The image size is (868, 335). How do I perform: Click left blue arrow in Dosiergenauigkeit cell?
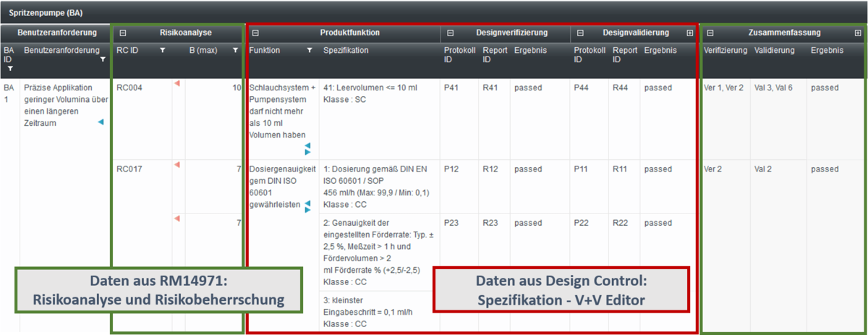click(x=307, y=203)
